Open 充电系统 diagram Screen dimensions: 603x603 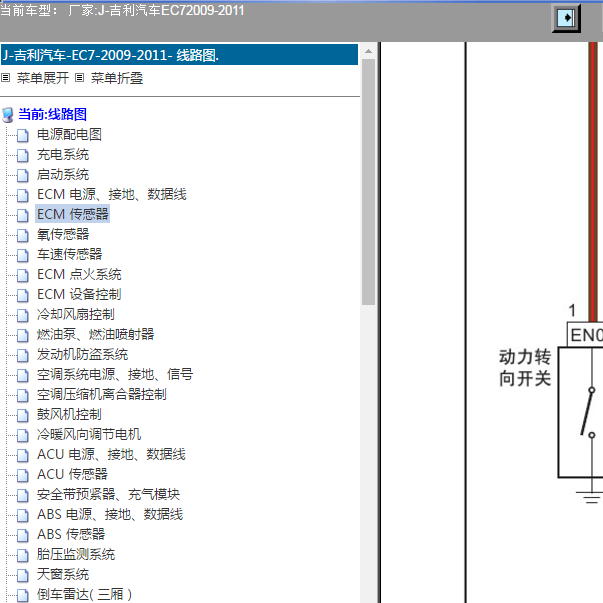(x=63, y=155)
